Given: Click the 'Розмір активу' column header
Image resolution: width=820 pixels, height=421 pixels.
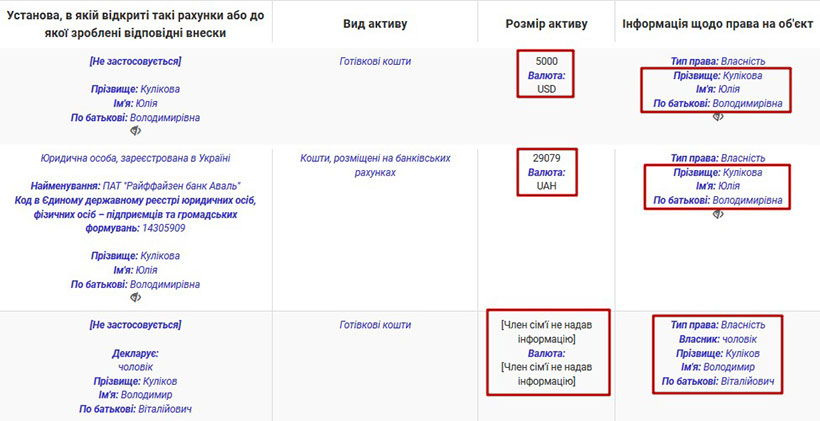Looking at the screenshot, I should tap(546, 23).
